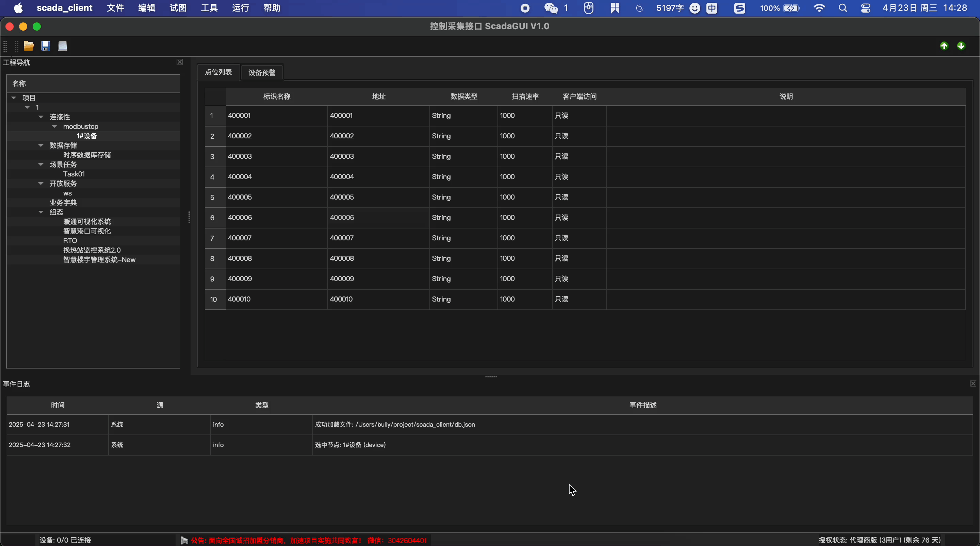
Task: Click the announcement speaker icon in status bar
Action: coord(184,540)
